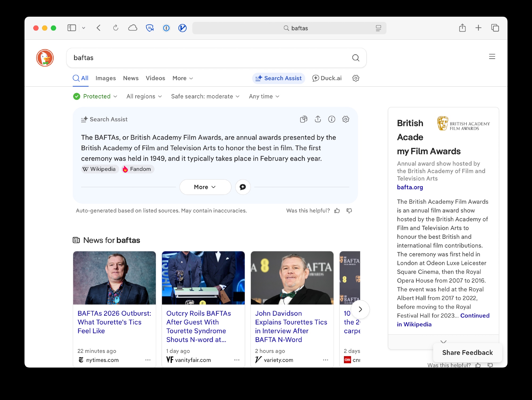Expand the Safe search: moderate dropdown
The width and height of the screenshot is (532, 400).
(x=205, y=96)
